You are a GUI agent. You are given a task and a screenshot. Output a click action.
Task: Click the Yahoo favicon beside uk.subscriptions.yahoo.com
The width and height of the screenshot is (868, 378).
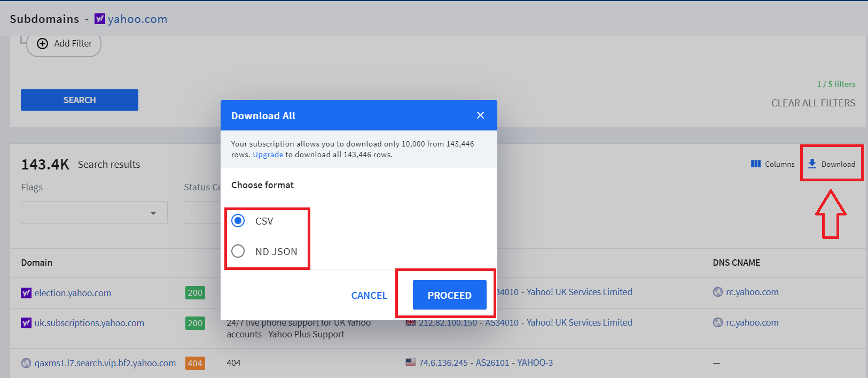26,323
